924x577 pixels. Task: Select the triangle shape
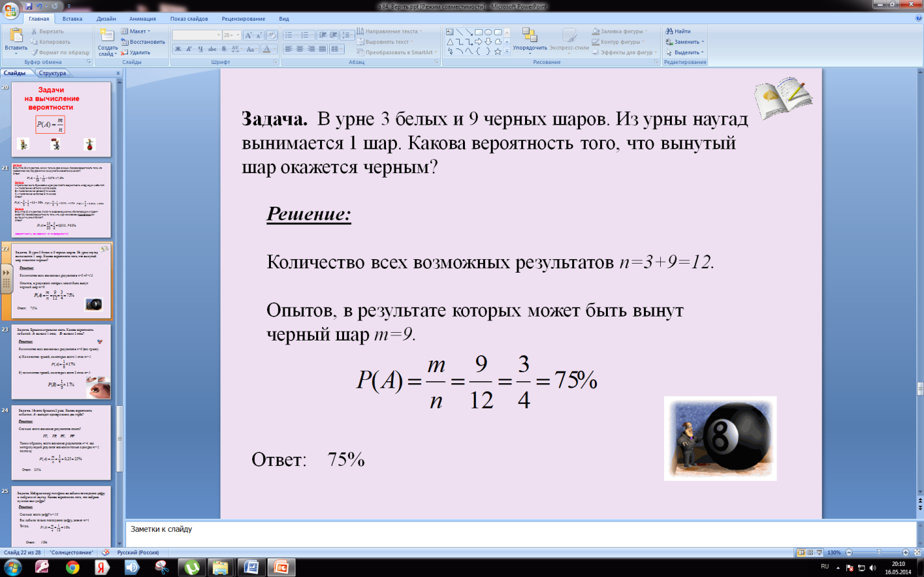coord(449,41)
